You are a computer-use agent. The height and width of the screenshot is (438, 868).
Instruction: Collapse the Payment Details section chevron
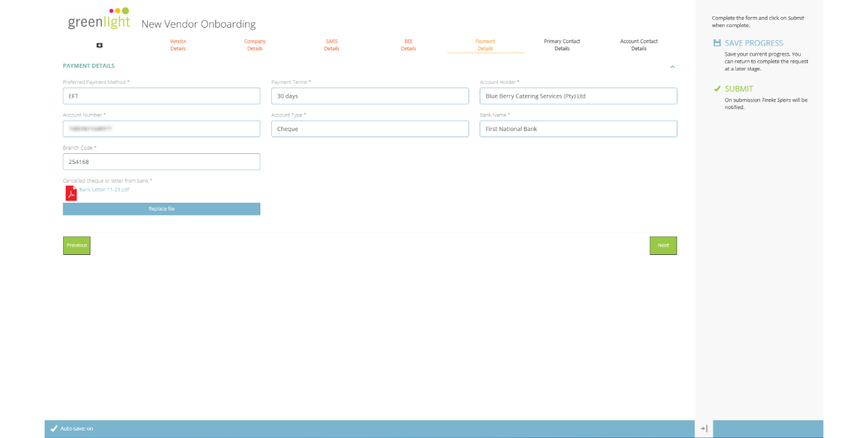672,66
